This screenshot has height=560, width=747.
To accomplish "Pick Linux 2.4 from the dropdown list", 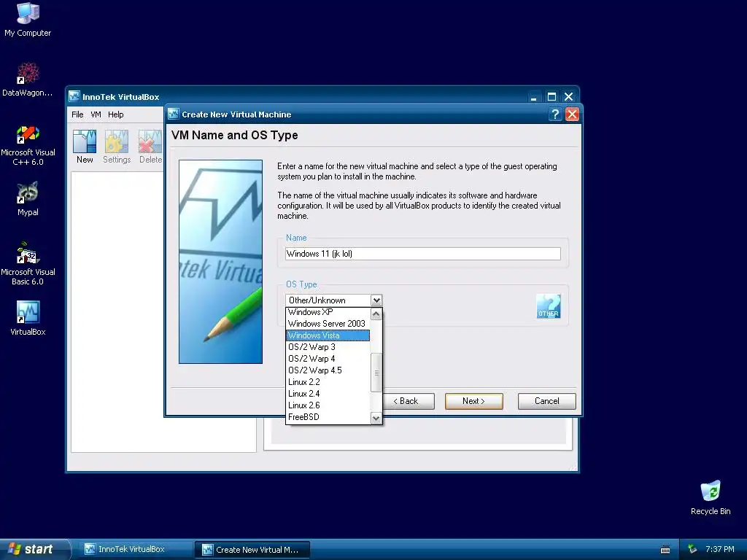I will click(x=328, y=394).
